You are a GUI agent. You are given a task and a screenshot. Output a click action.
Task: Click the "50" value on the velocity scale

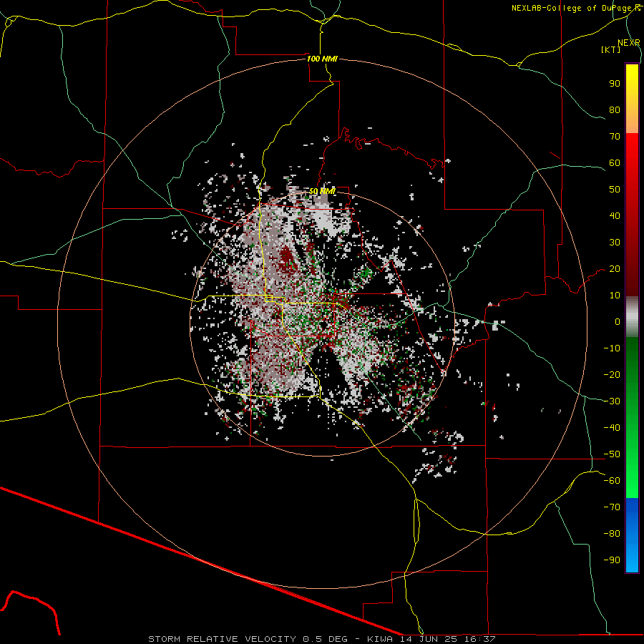click(x=615, y=190)
